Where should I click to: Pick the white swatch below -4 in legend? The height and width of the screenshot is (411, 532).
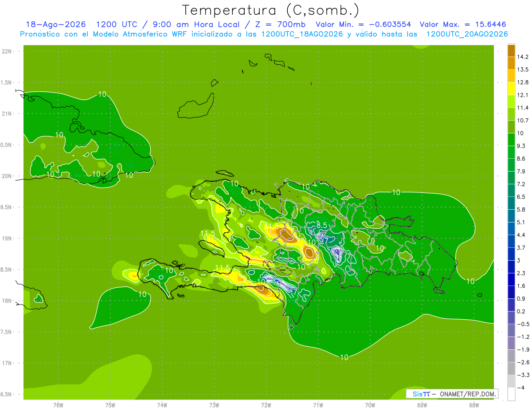(511, 394)
